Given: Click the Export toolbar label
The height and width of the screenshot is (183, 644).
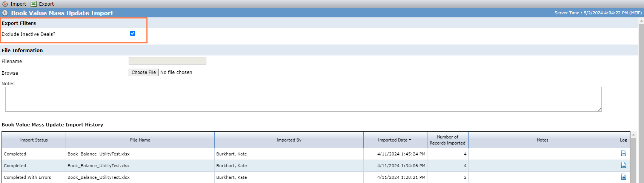Looking at the screenshot, I should (46, 4).
